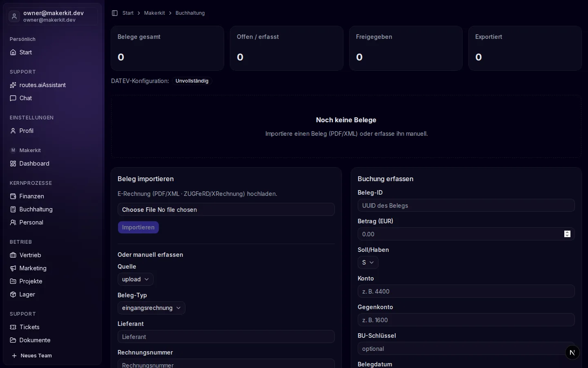Click the Offen / erfasst card

[287, 48]
